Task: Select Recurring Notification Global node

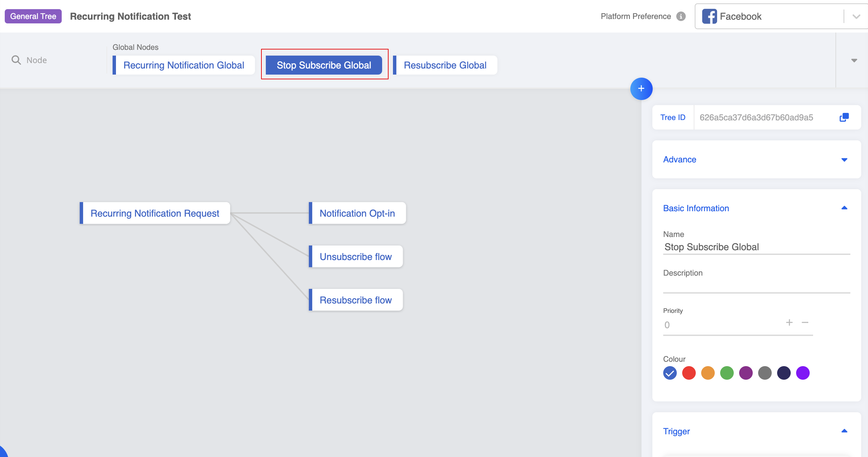Action: (183, 65)
